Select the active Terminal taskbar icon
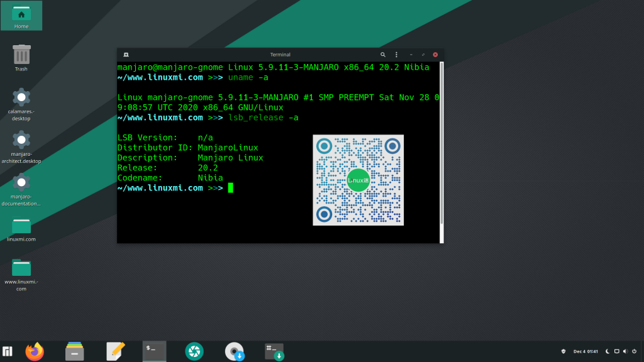The width and height of the screenshot is (644, 362). point(154,351)
